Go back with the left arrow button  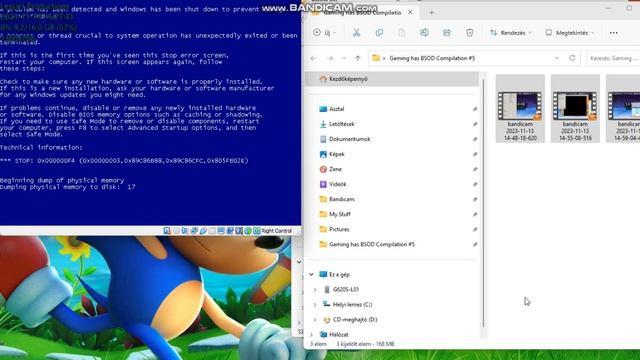(313, 58)
